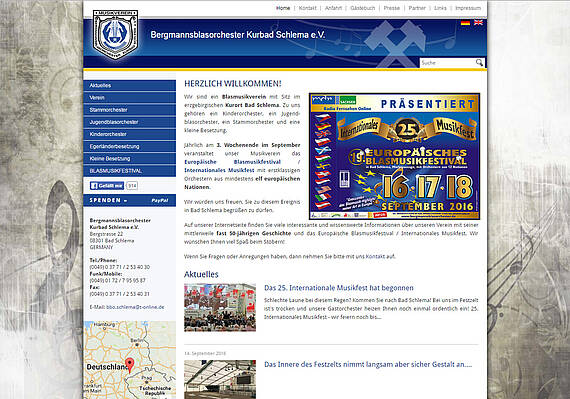The height and width of the screenshot is (399, 570).
Task: Open the Presse top menu item
Action: (392, 8)
